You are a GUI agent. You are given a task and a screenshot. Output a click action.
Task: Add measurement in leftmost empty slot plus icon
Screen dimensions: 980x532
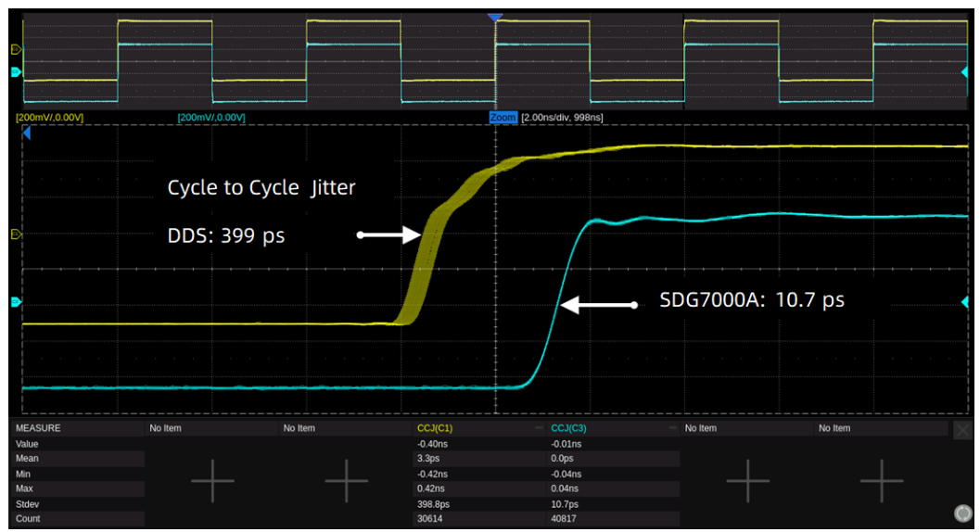click(x=212, y=481)
